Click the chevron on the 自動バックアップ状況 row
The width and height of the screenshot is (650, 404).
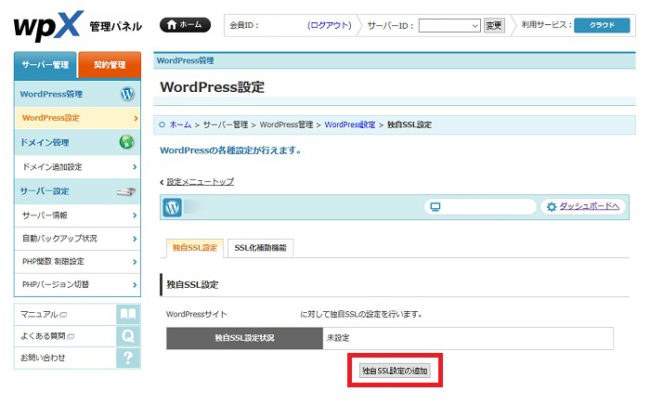[135, 239]
